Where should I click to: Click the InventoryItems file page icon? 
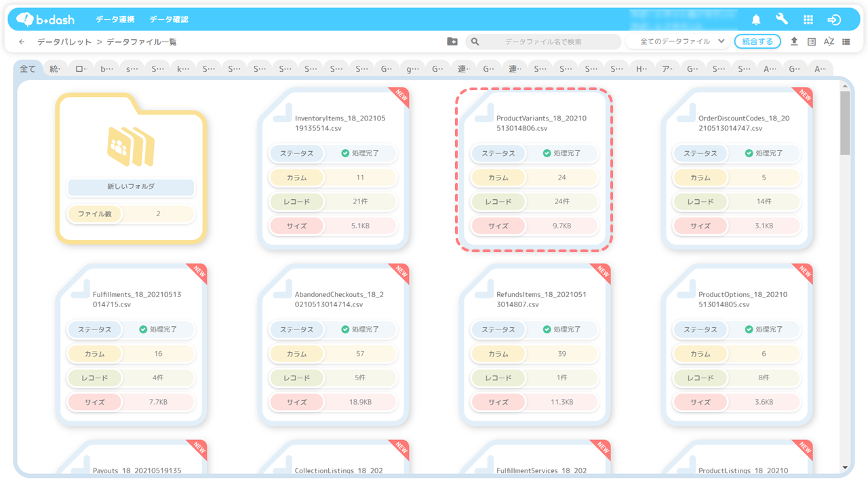pos(283,113)
